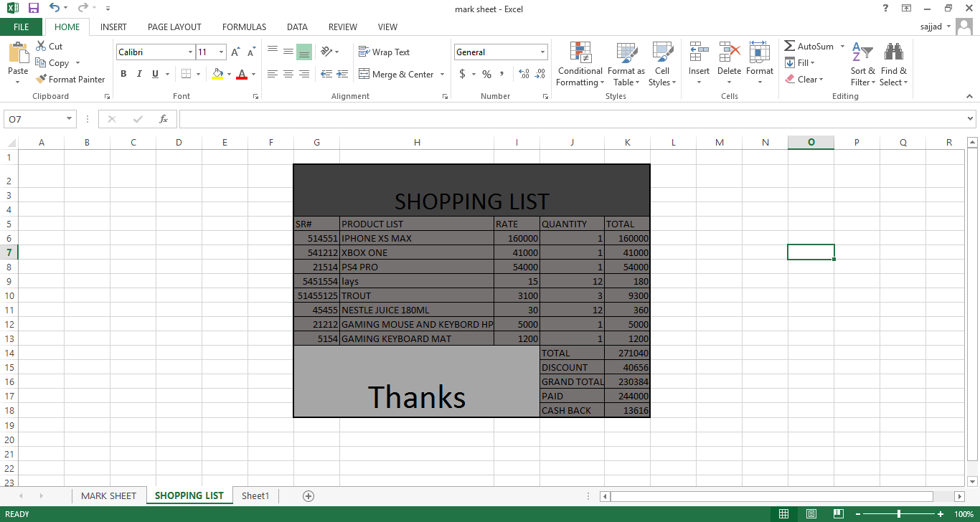Open fill color dropdown arrow
Viewport: 980px width, 522px height.
tap(229, 74)
